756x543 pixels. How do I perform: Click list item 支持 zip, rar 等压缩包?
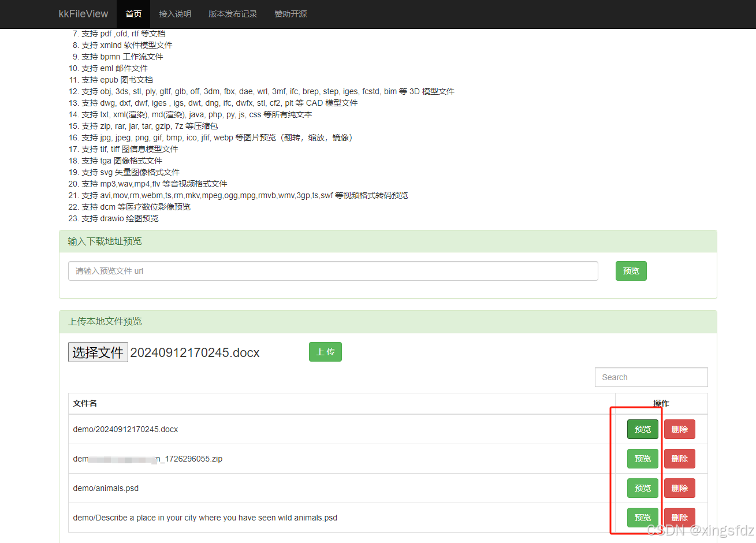pos(150,126)
